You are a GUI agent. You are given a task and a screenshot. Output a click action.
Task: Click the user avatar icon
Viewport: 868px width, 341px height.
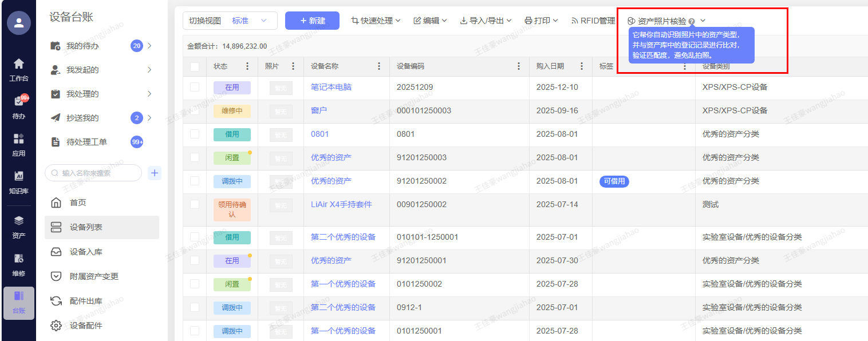pos(19,23)
